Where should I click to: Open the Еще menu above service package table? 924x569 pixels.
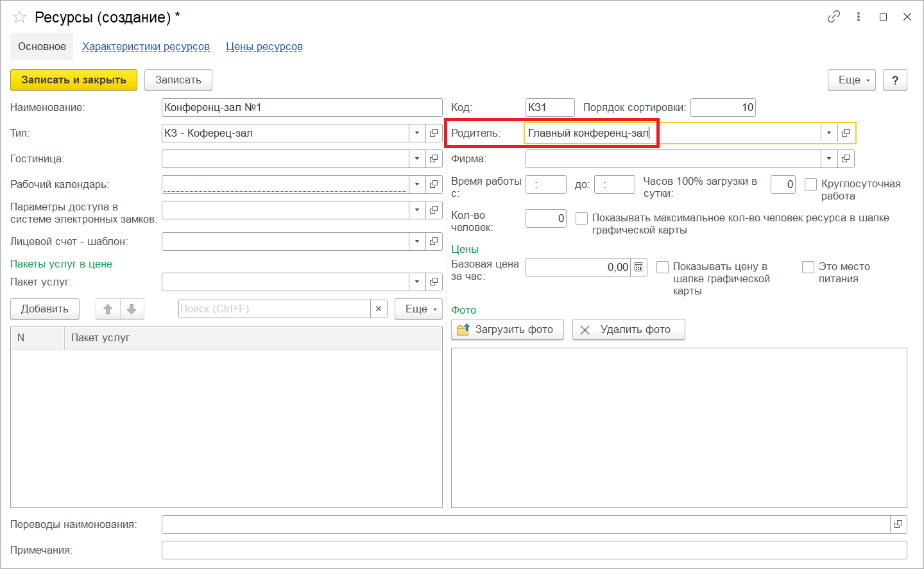tap(418, 309)
